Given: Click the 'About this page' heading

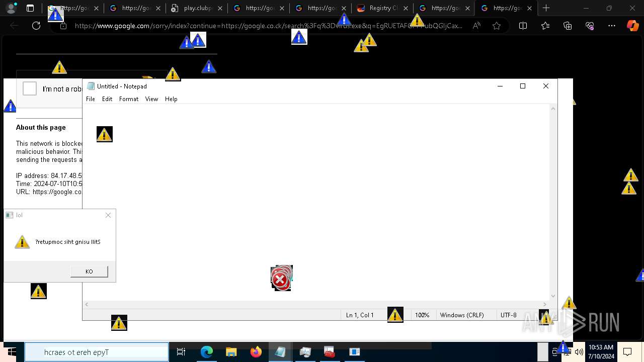Looking at the screenshot, I should click(41, 128).
